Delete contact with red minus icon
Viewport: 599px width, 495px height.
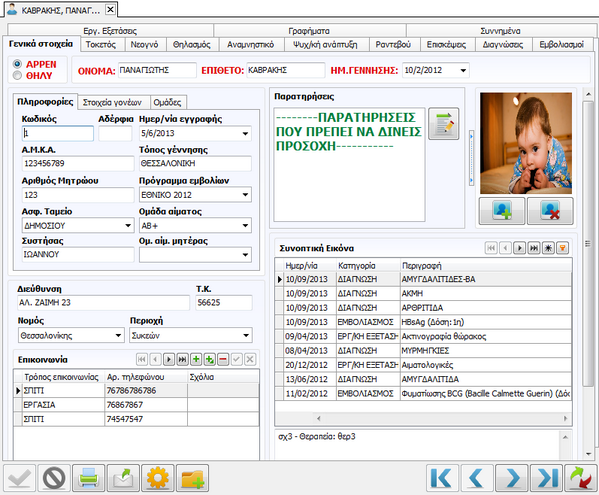[x=223, y=359]
